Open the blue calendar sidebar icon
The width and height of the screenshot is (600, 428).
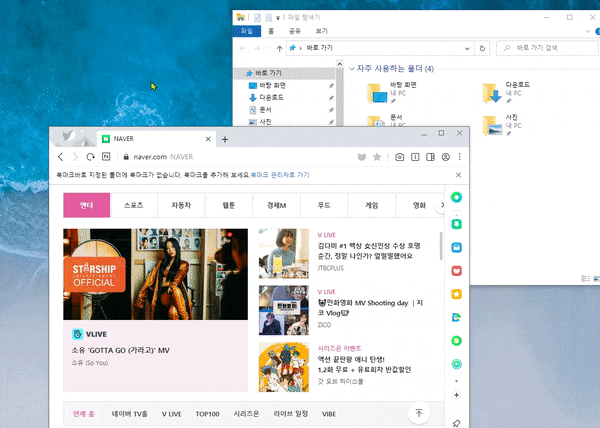pyautogui.click(x=457, y=247)
